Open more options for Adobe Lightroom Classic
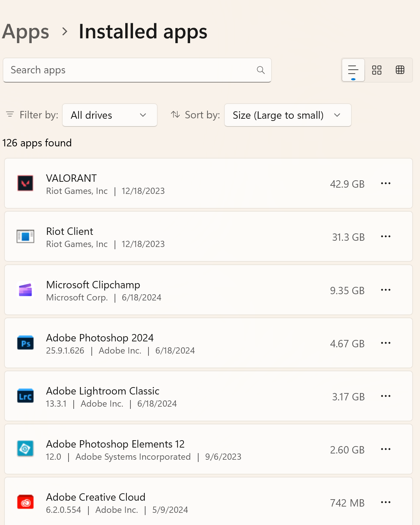Screen dimensions: 420x525 (x=386, y=396)
